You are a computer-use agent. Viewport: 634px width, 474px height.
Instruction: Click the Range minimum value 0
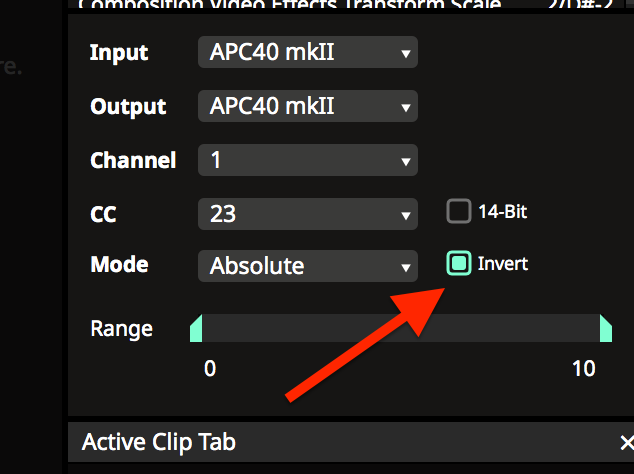(x=210, y=369)
